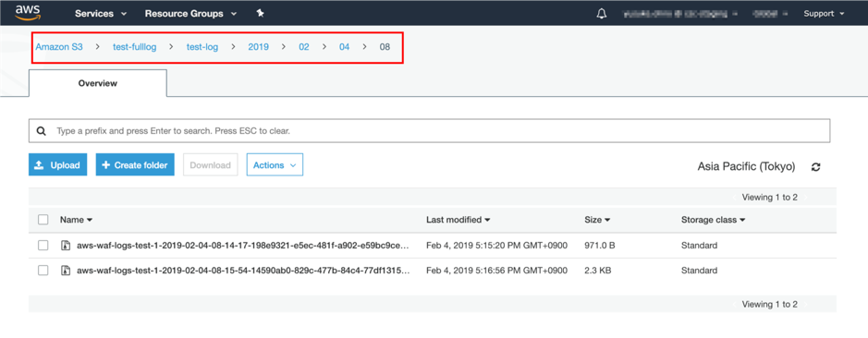This screenshot has height=338, width=868.
Task: Click the Upload button
Action: point(57,165)
